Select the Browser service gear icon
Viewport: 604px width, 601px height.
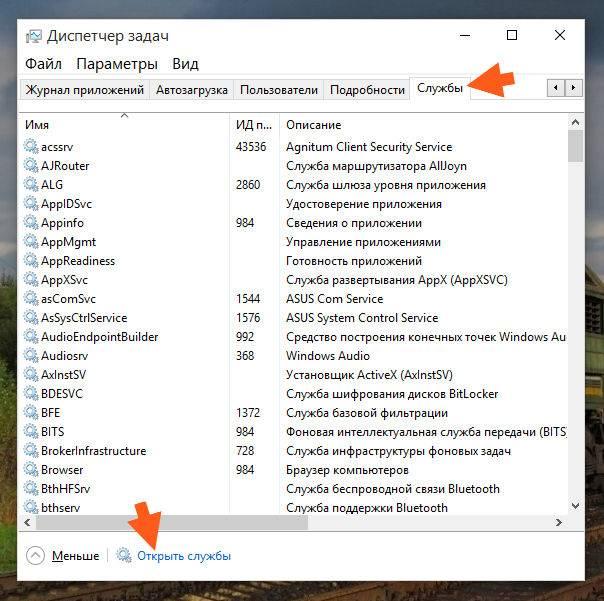31,470
